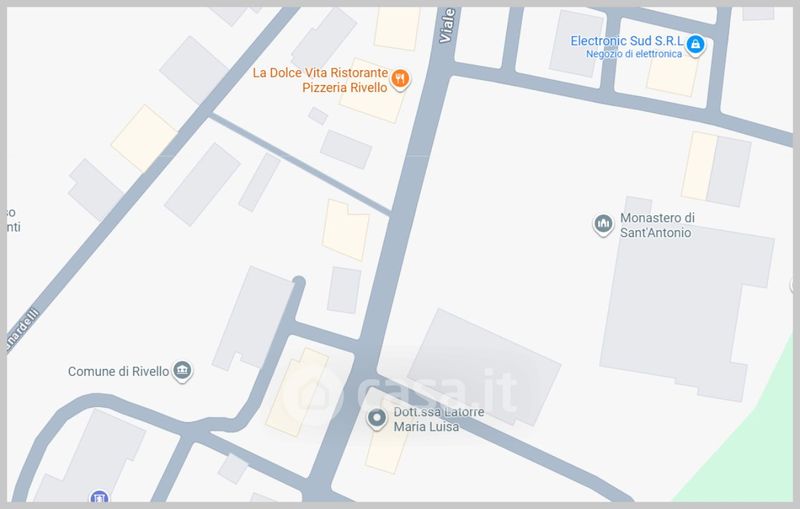Screen dimensions: 800x509
Task: Click the blue shopping pin for Electronic Sud
Action: [x=695, y=45]
